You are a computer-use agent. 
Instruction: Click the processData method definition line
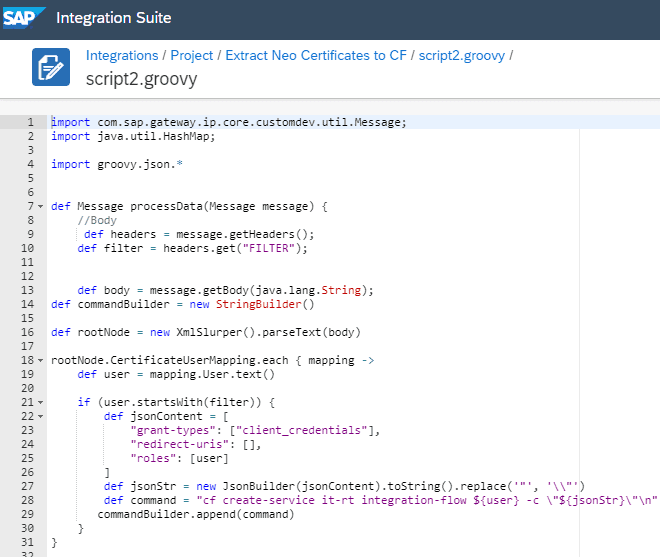click(189, 206)
